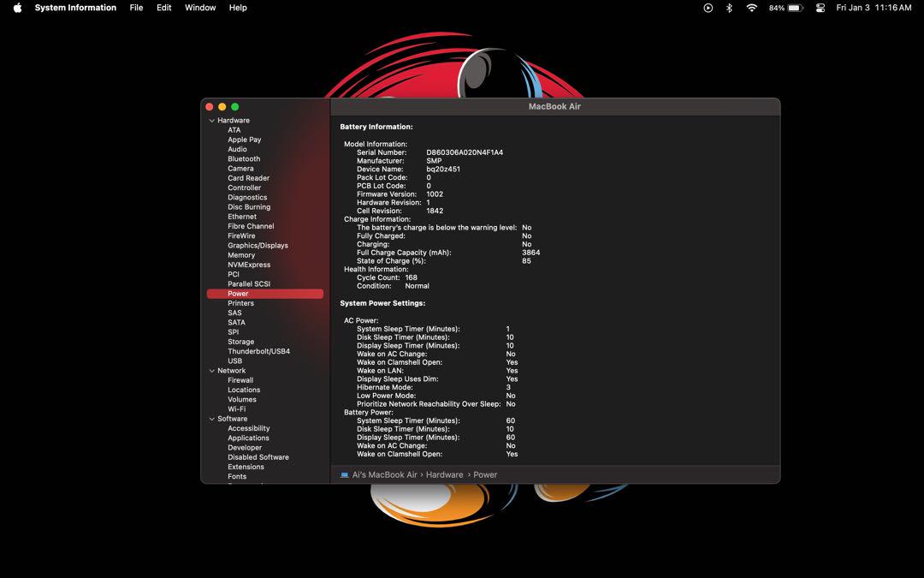924x578 pixels.
Task: Open Control Center icon in menu bar
Action: [820, 8]
